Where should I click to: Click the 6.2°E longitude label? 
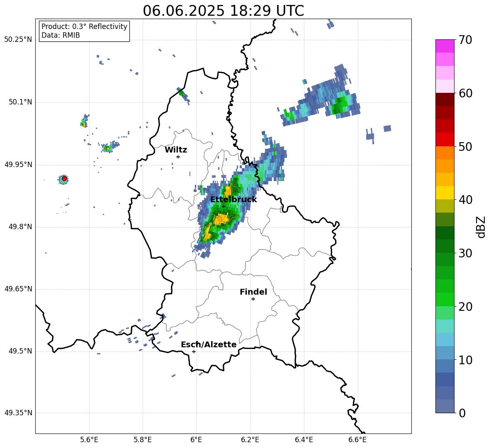point(250,440)
